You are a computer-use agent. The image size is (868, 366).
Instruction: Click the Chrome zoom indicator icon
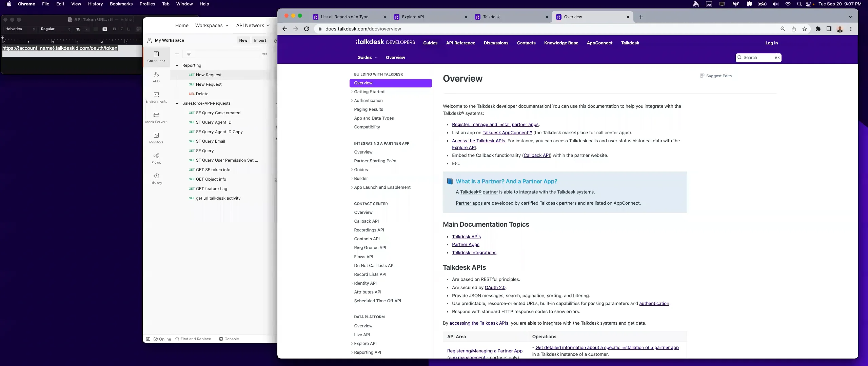coord(783,29)
